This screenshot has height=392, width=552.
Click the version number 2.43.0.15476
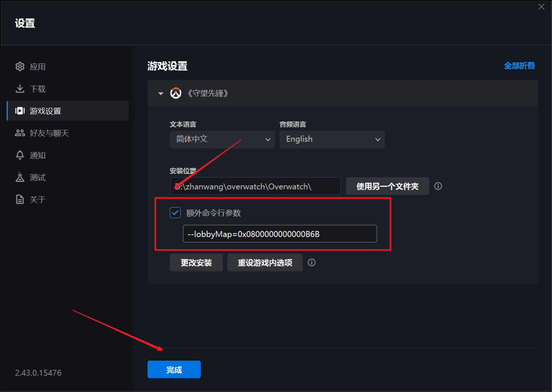pos(38,373)
